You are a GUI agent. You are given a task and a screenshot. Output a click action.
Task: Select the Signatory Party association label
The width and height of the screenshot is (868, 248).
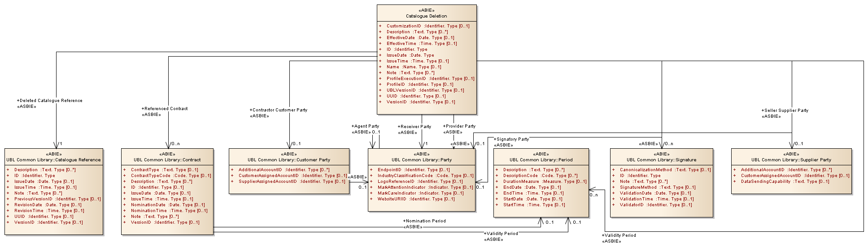pyautogui.click(x=512, y=139)
